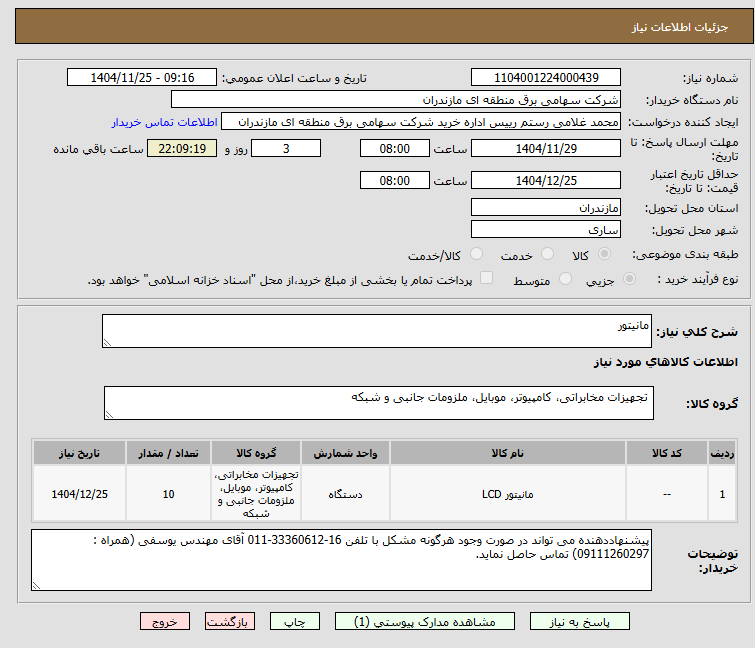Click the remaining days field showing 3
This screenshot has height=648, width=755.
(286, 148)
